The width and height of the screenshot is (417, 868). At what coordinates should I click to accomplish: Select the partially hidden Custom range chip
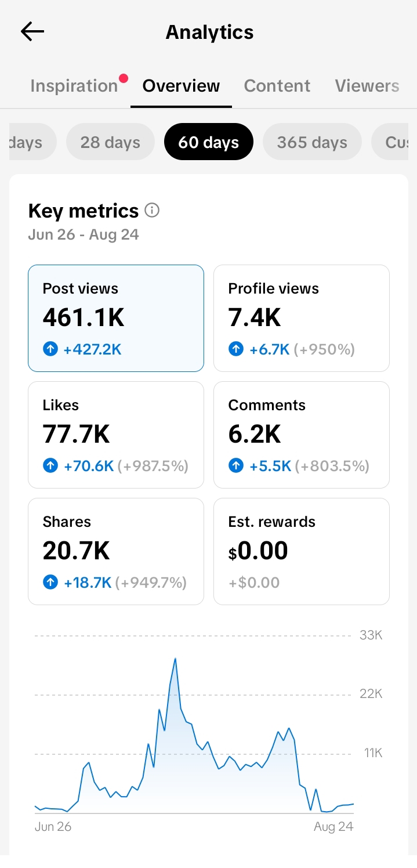point(394,142)
